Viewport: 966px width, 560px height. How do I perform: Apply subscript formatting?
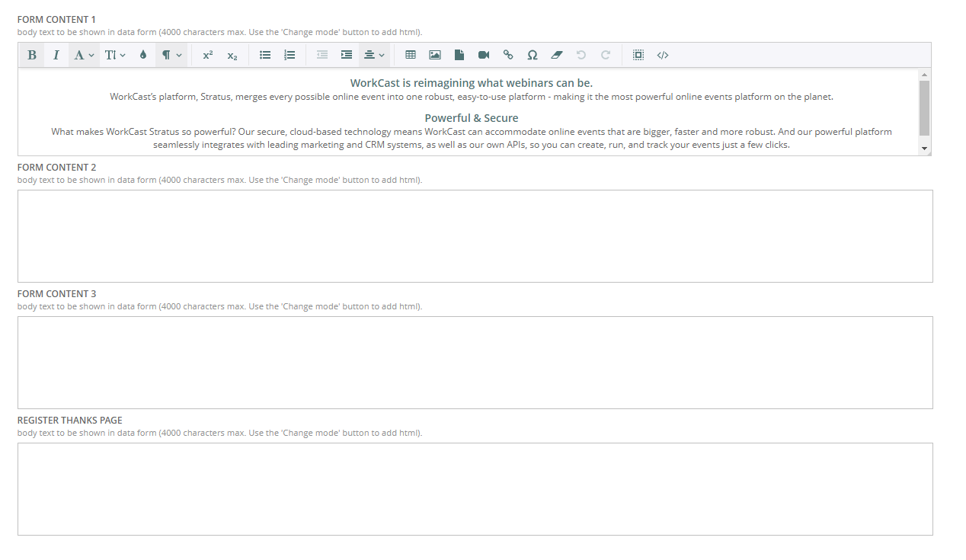pos(232,55)
